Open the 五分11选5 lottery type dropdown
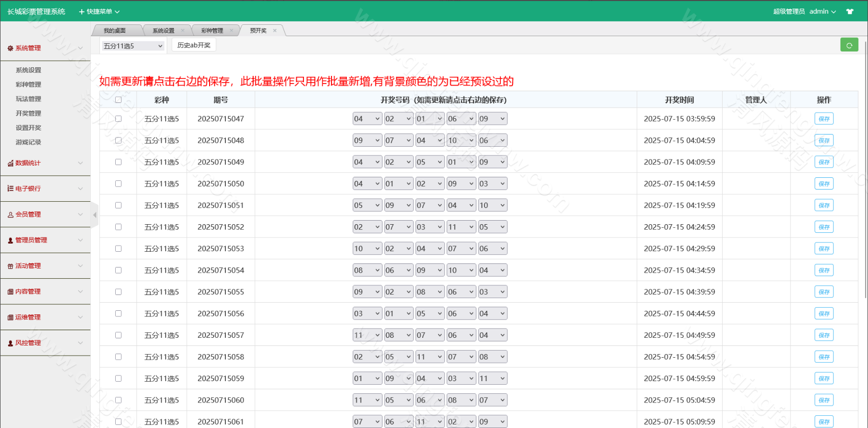 pyautogui.click(x=133, y=46)
